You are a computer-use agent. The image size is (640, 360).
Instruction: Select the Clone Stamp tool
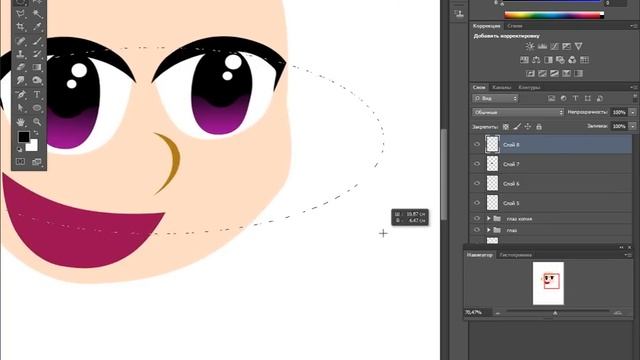coord(20,54)
